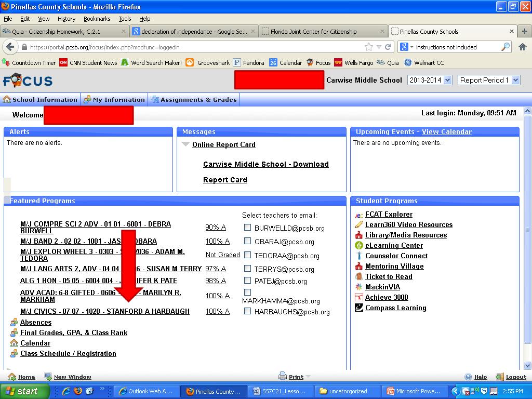
Task: Open the Firefox Bookmarks menu
Action: 97,19
